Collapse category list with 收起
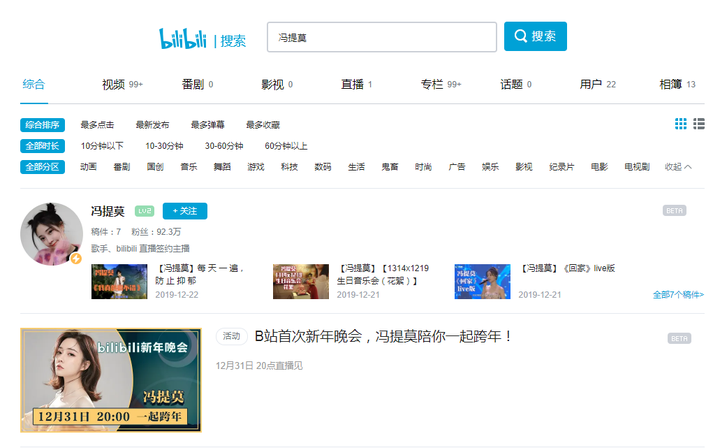The height and width of the screenshot is (448, 720). pyautogui.click(x=678, y=167)
